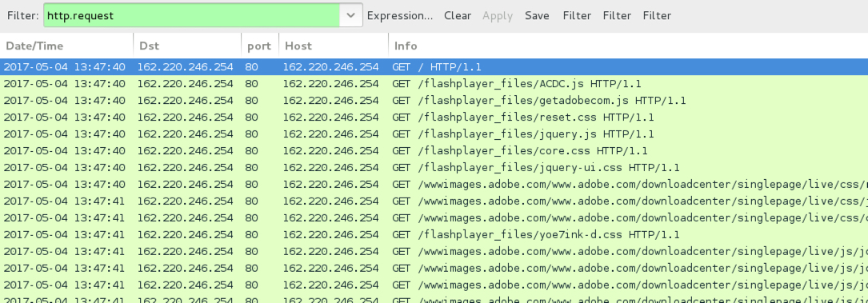Select the ACDC.js request packet
868x303 pixels.
coord(434,84)
